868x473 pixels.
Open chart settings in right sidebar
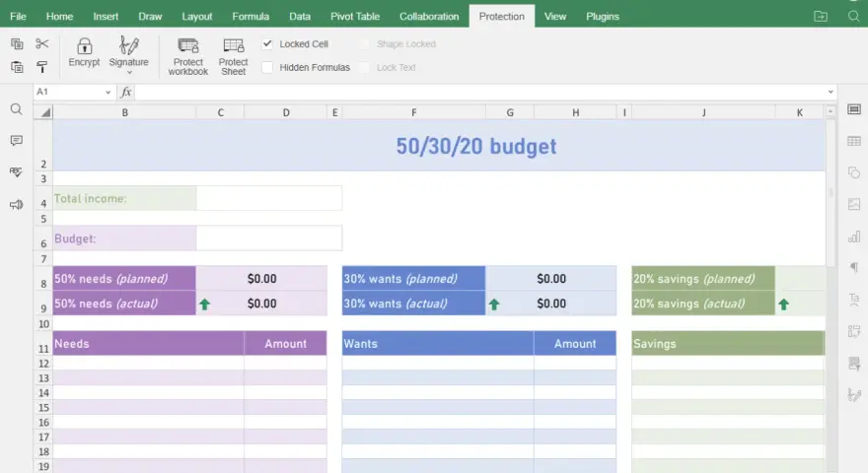pos(854,236)
